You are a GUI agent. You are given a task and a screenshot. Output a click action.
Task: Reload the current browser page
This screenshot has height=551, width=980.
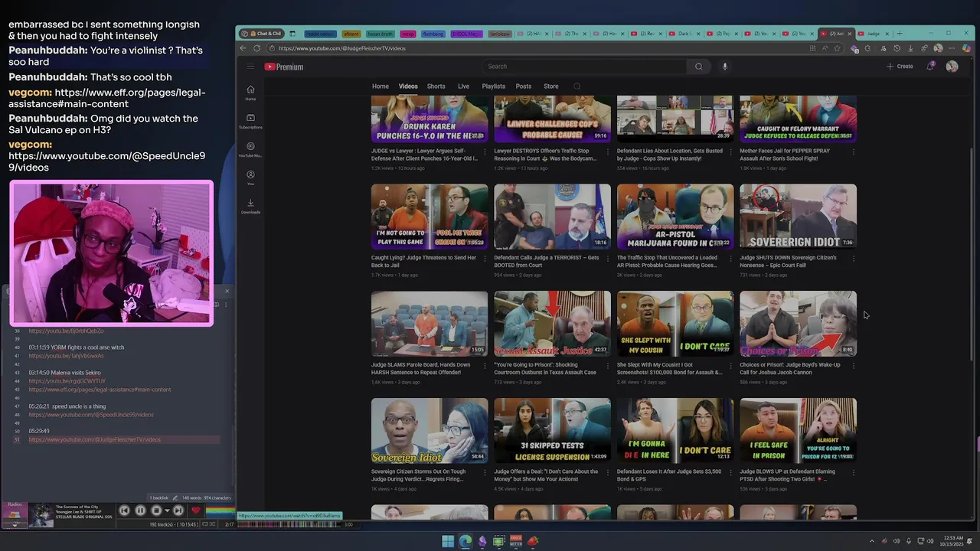256,48
